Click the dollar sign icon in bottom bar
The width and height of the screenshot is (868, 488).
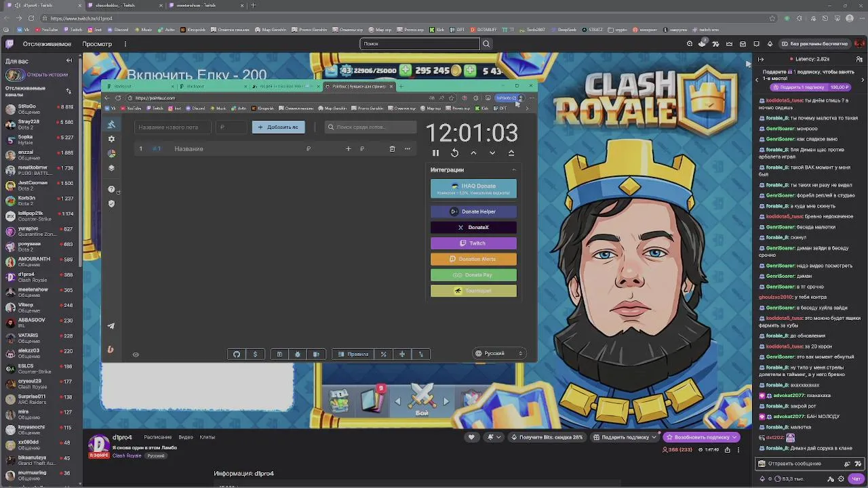pos(255,354)
